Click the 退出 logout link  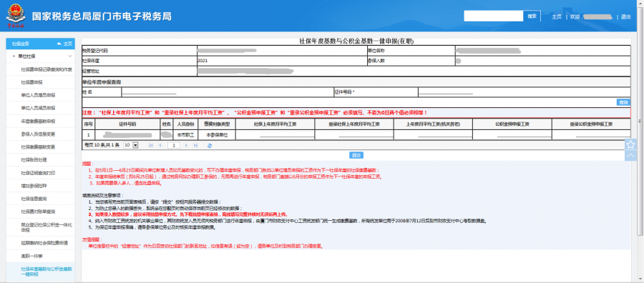click(x=625, y=17)
